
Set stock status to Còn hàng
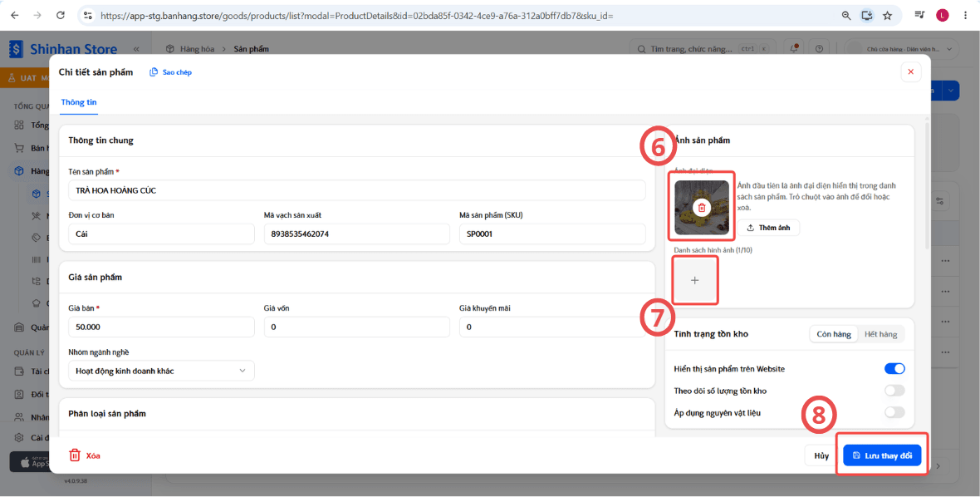coord(834,334)
